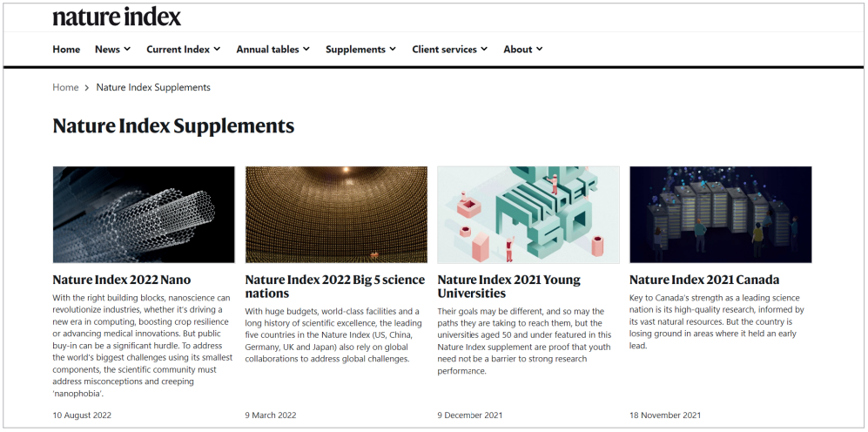Open the Current Index menu
This screenshot has height=432, width=868.
183,50
